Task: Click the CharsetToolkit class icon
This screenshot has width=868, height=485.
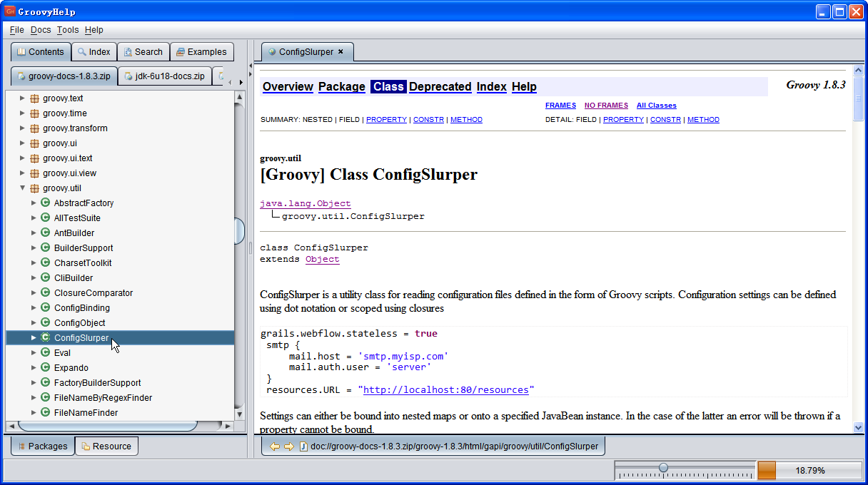Action: (46, 263)
